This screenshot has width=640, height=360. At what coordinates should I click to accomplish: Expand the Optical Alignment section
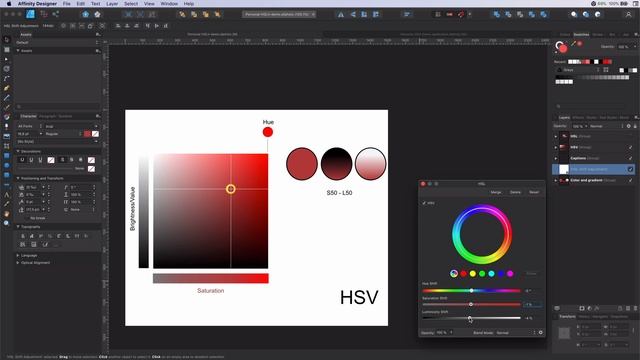18,263
